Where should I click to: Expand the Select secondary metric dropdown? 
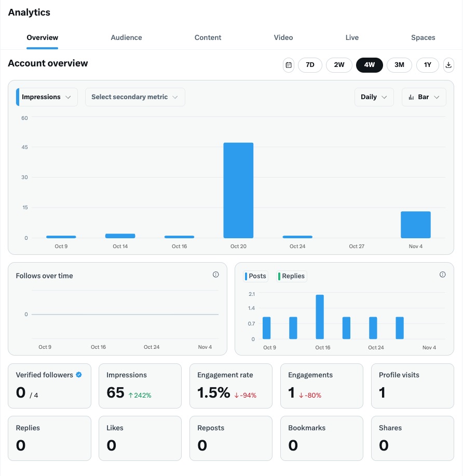point(135,97)
